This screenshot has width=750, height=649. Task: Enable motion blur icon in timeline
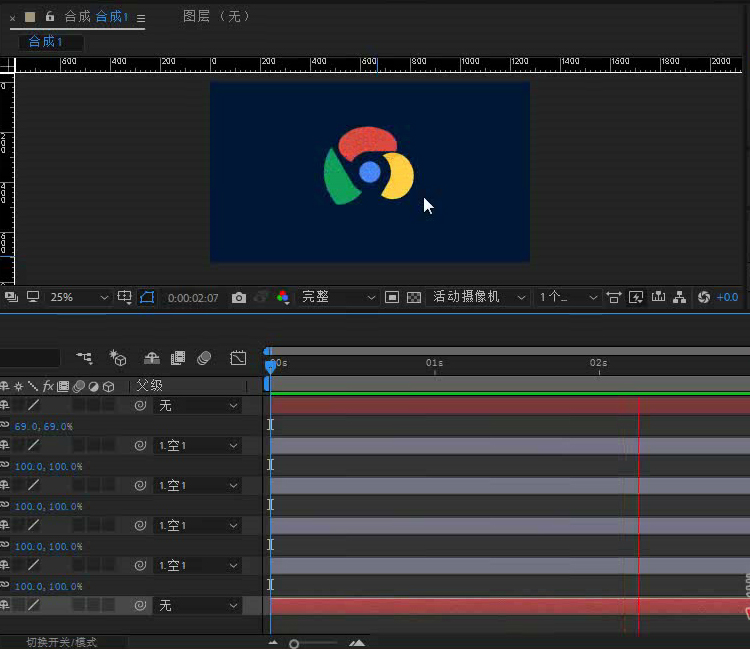tap(204, 358)
